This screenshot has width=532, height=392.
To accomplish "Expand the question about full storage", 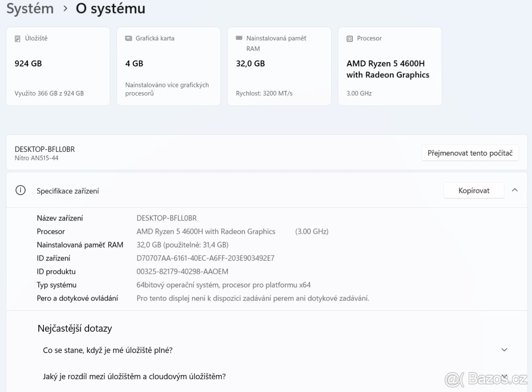I will (504, 349).
